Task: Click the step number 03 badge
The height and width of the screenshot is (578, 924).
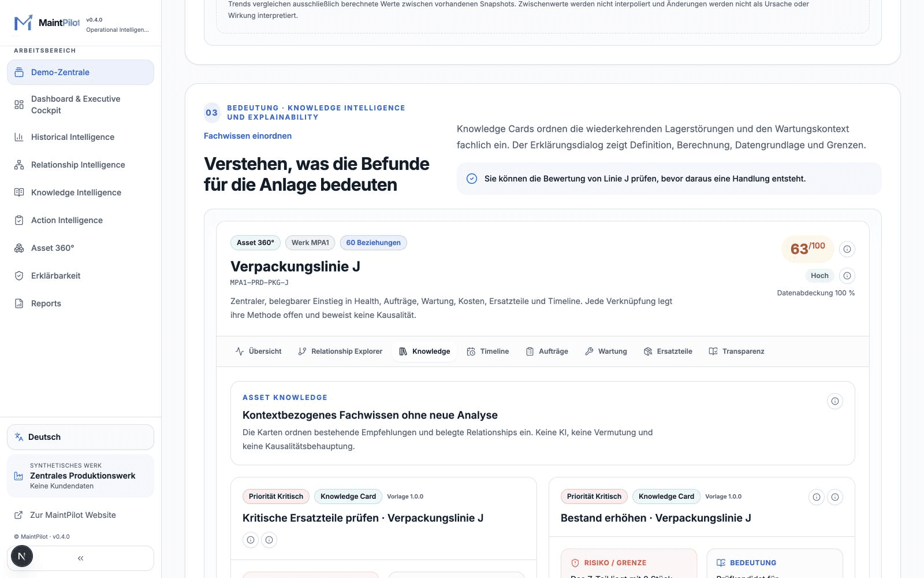Action: click(x=212, y=113)
